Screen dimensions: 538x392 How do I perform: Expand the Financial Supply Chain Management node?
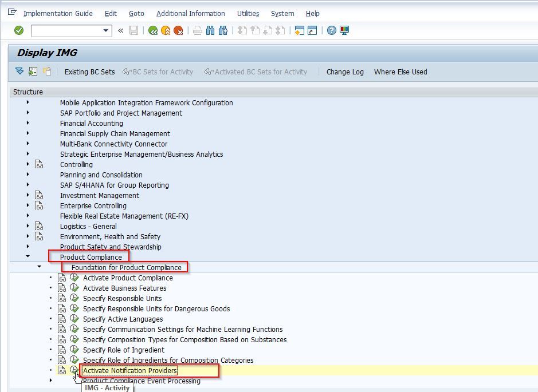coord(28,133)
